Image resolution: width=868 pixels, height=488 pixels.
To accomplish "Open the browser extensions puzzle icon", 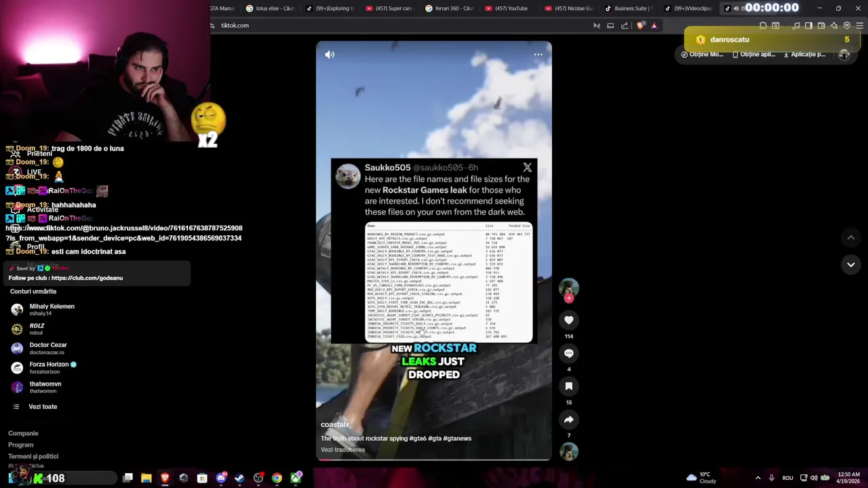I will tap(763, 26).
